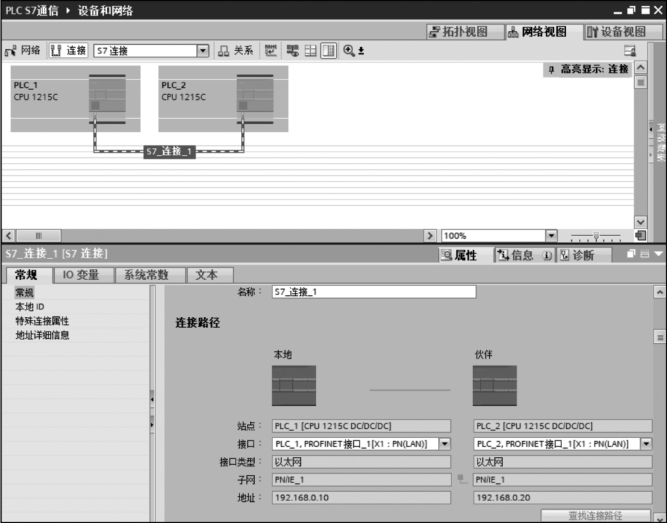Screen dimensions: 667x523
Task: Click the 关系 relations toolbar button
Action: pos(236,51)
